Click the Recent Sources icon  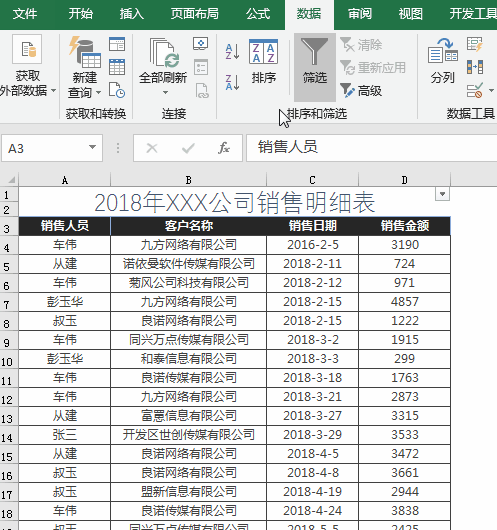click(117, 90)
